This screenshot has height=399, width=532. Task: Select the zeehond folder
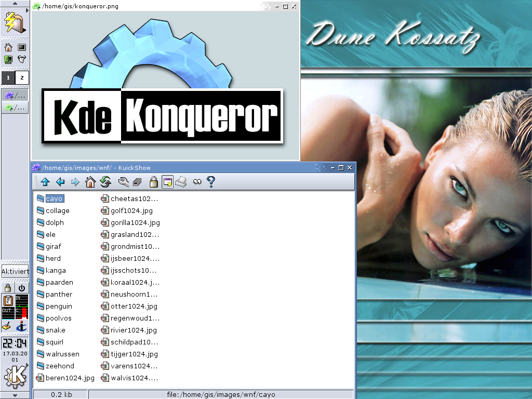55,366
